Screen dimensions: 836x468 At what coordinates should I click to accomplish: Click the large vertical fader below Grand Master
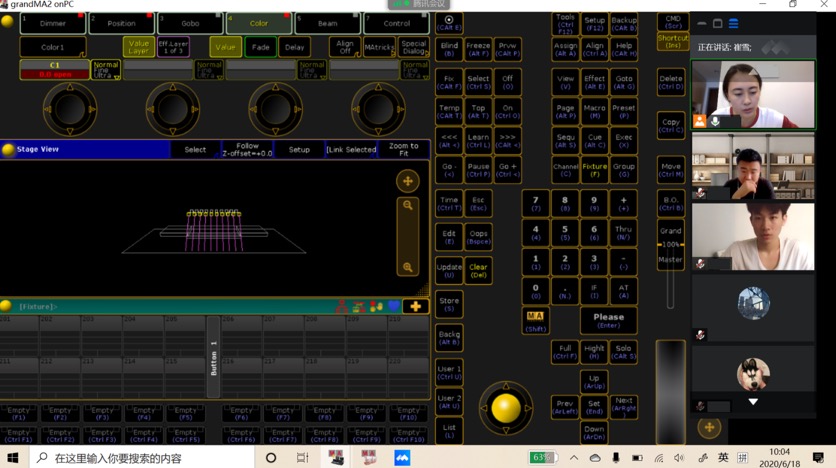click(670, 392)
